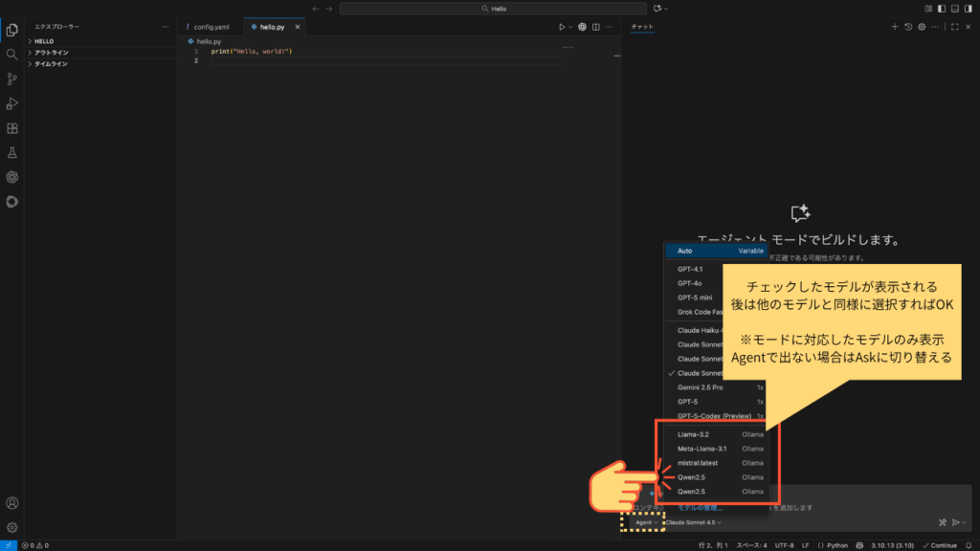The image size is (980, 551).
Task: Click Continue in the status bar
Action: [x=940, y=545]
